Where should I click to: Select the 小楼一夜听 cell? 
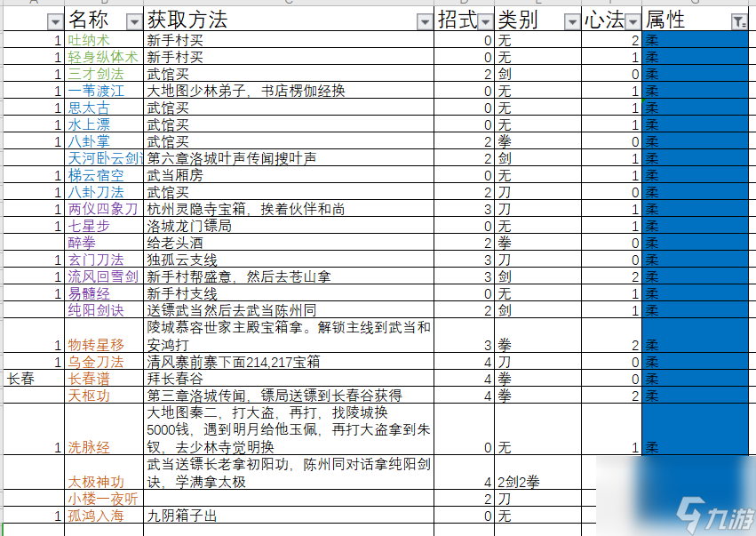(104, 499)
